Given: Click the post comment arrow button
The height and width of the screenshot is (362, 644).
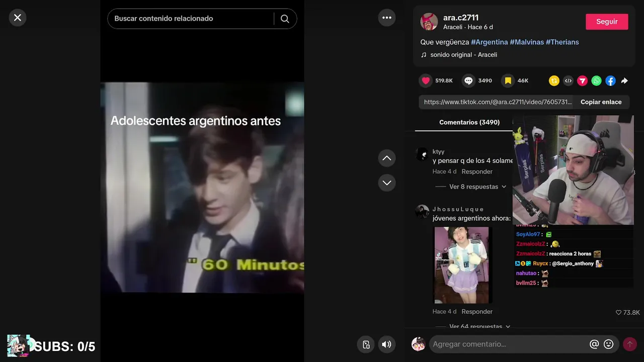Looking at the screenshot, I should (x=629, y=344).
